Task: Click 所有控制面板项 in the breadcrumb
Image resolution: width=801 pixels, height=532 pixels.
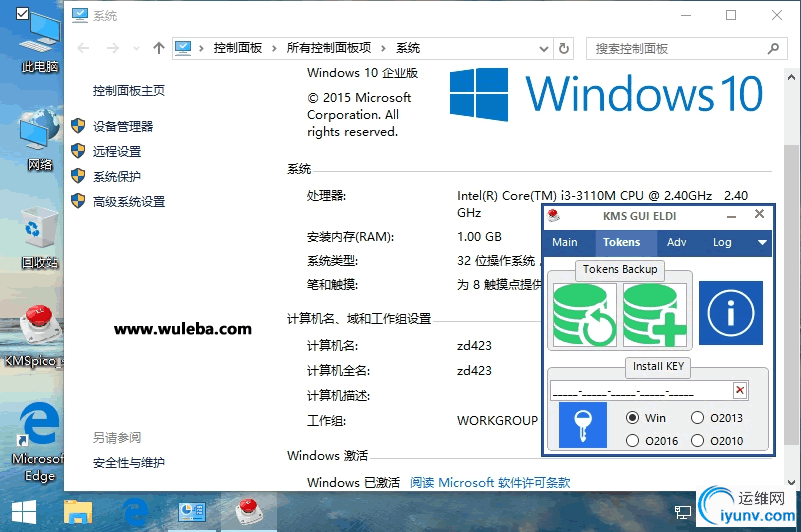Action: pos(328,48)
